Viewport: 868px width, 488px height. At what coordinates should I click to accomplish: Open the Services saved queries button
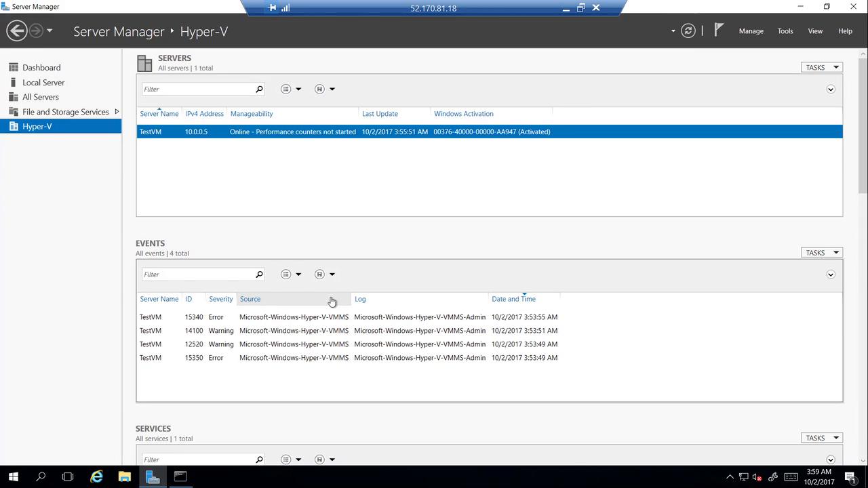point(325,460)
